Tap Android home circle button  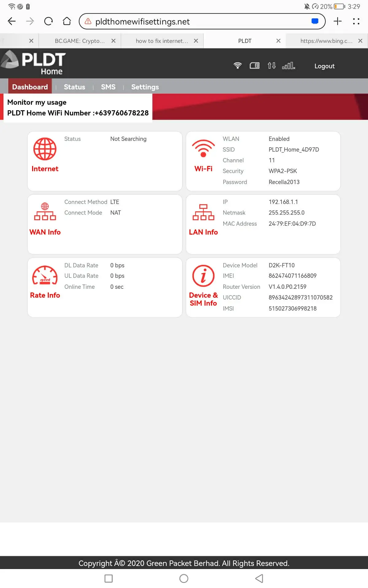[x=184, y=579]
